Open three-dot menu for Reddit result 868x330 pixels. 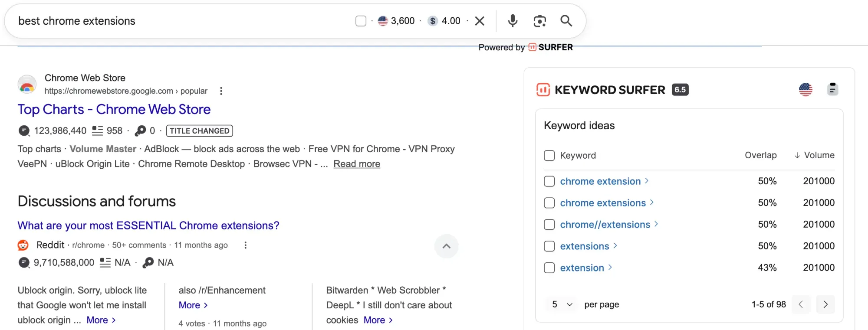pyautogui.click(x=246, y=245)
